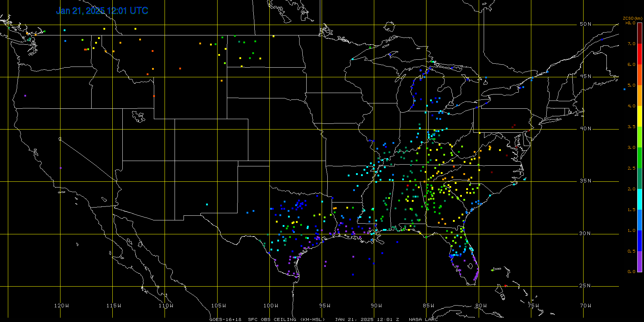This screenshot has height=322, width=644.
Task: Click the '0.5' color scale label
Action: pyautogui.click(x=631, y=251)
